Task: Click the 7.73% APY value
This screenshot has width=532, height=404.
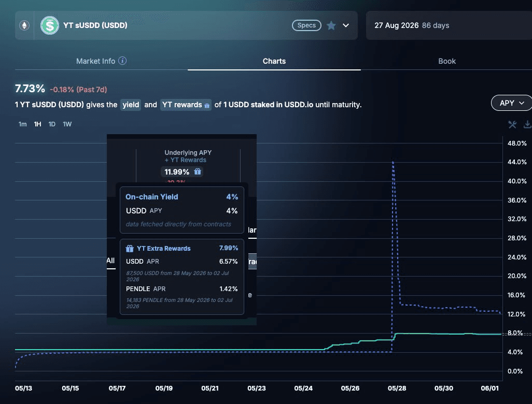Action: 30,89
